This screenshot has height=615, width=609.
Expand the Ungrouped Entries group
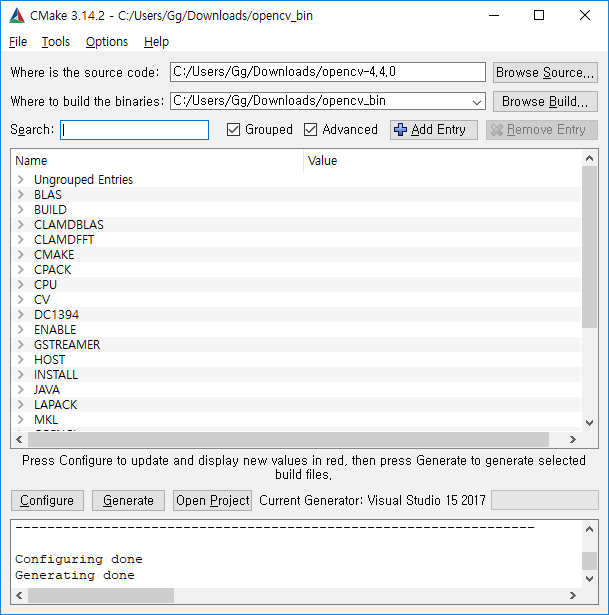pyautogui.click(x=21, y=180)
